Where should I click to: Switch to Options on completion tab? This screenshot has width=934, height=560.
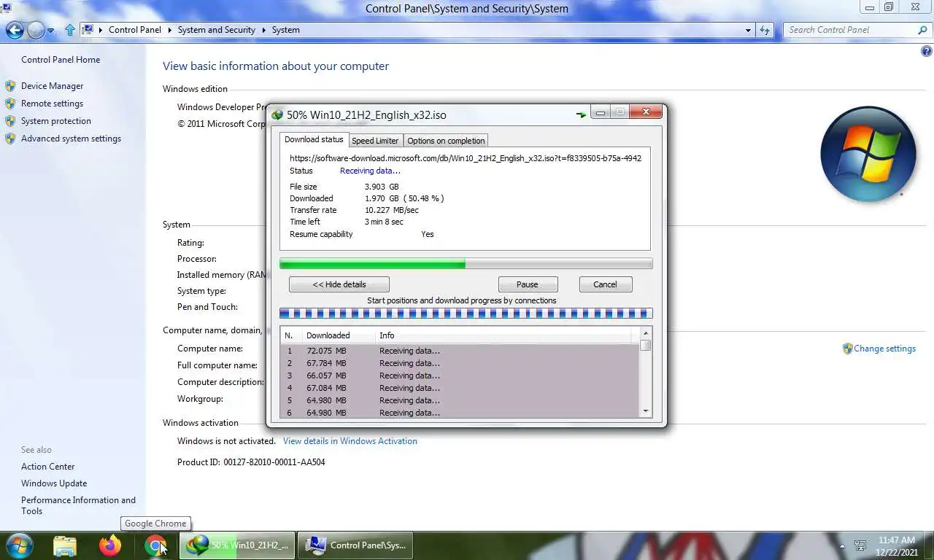pyautogui.click(x=446, y=141)
